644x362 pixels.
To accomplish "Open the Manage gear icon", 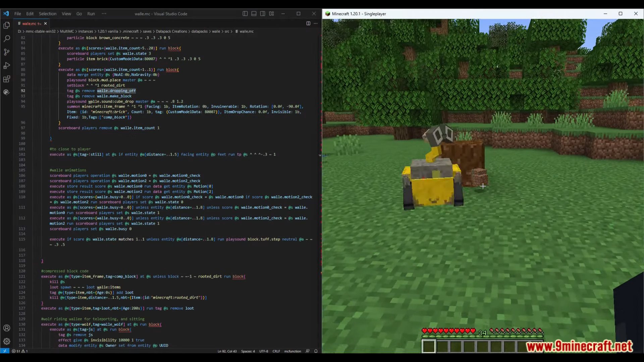I will (x=6, y=341).
